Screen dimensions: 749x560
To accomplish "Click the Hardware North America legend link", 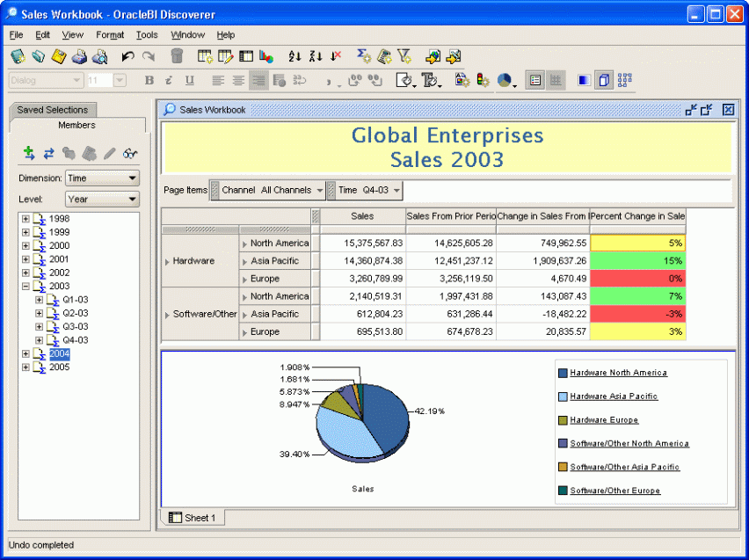I will [618, 373].
